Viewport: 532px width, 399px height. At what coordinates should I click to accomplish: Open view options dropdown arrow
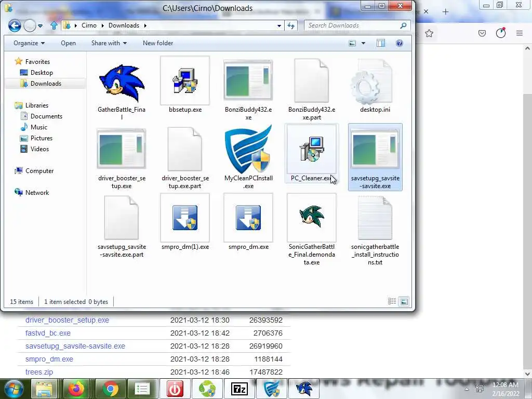363,43
